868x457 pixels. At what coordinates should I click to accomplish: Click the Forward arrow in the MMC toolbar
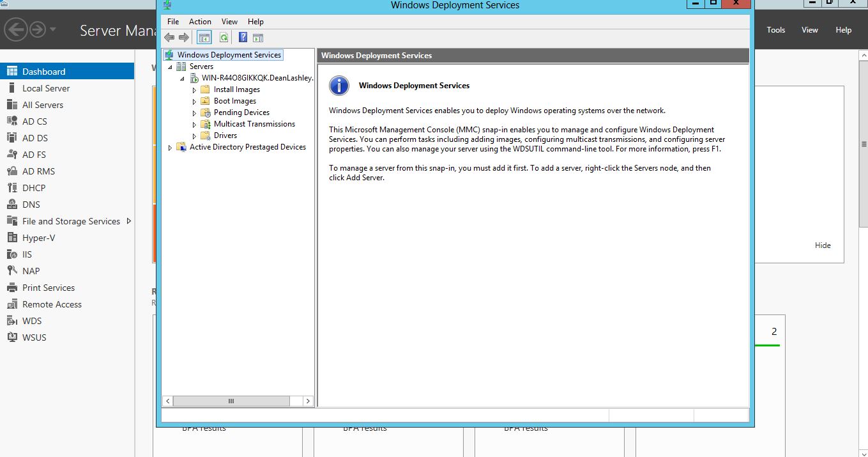point(184,38)
